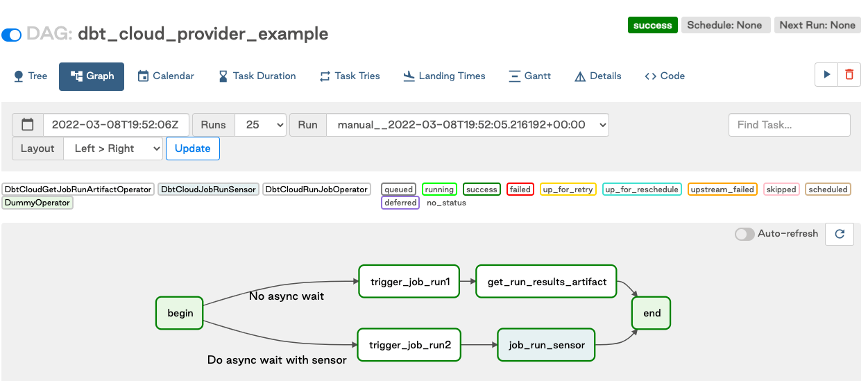Open the Layout direction dropdown
Screen dimensions: 868x381
(113, 149)
